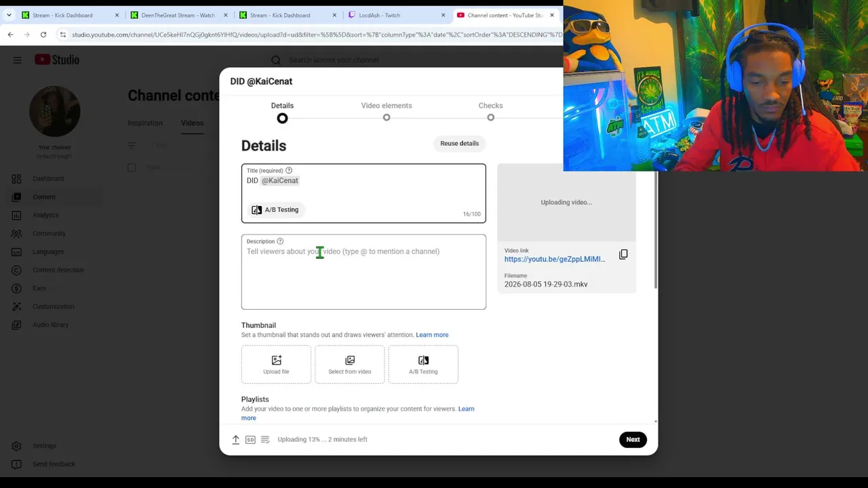Image resolution: width=868 pixels, height=488 pixels.
Task: Click the upload dialog vertical scrollbar
Action: click(655, 230)
